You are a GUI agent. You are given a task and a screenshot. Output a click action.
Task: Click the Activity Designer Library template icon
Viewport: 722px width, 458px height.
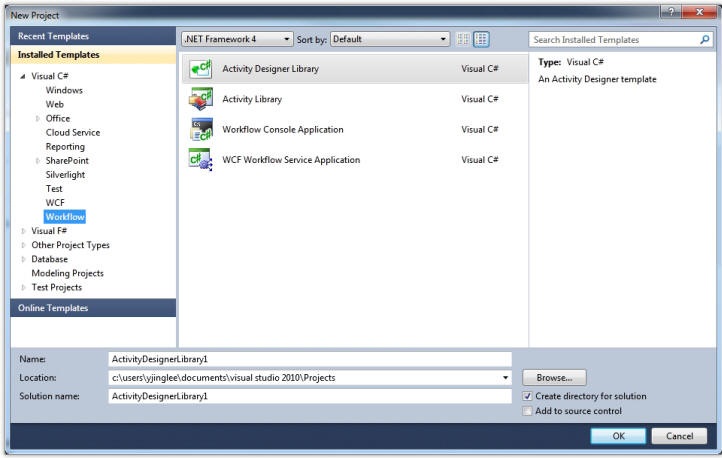coord(200,69)
